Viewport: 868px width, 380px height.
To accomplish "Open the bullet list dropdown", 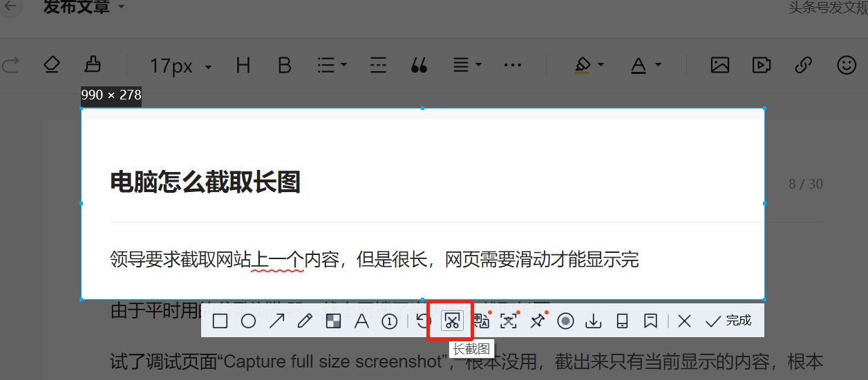I will [332, 66].
